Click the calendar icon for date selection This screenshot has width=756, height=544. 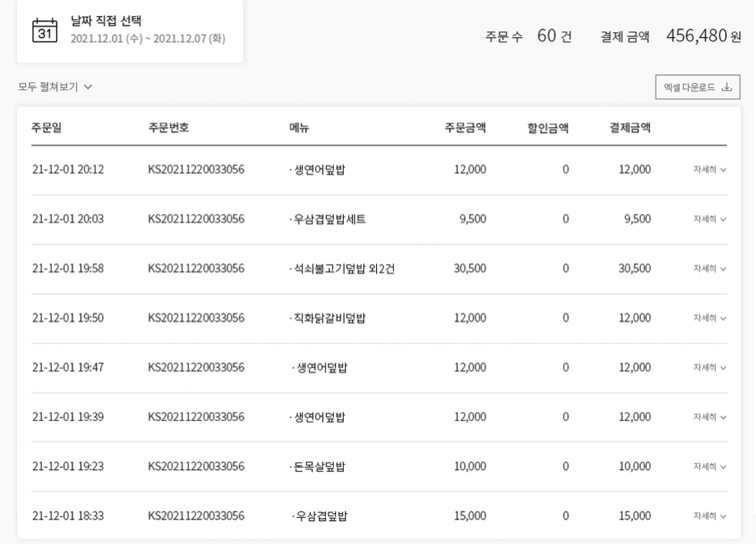point(45,30)
